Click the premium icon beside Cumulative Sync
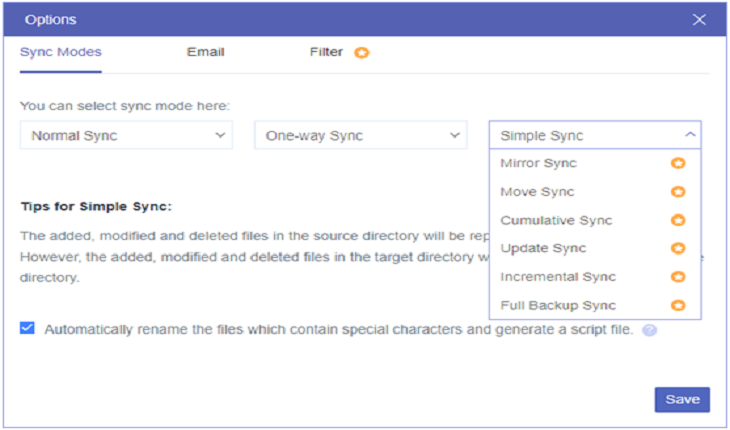This screenshot has height=430, width=730. point(678,220)
